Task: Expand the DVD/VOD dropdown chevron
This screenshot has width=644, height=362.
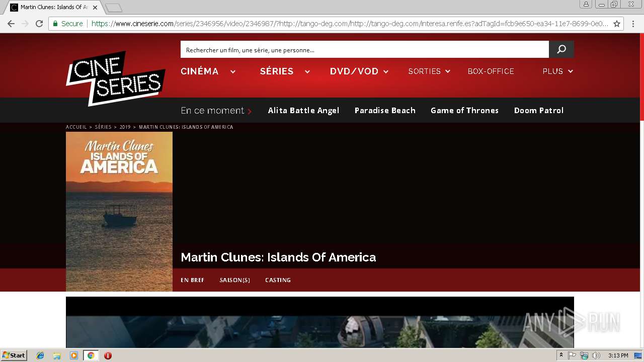Action: (x=386, y=71)
